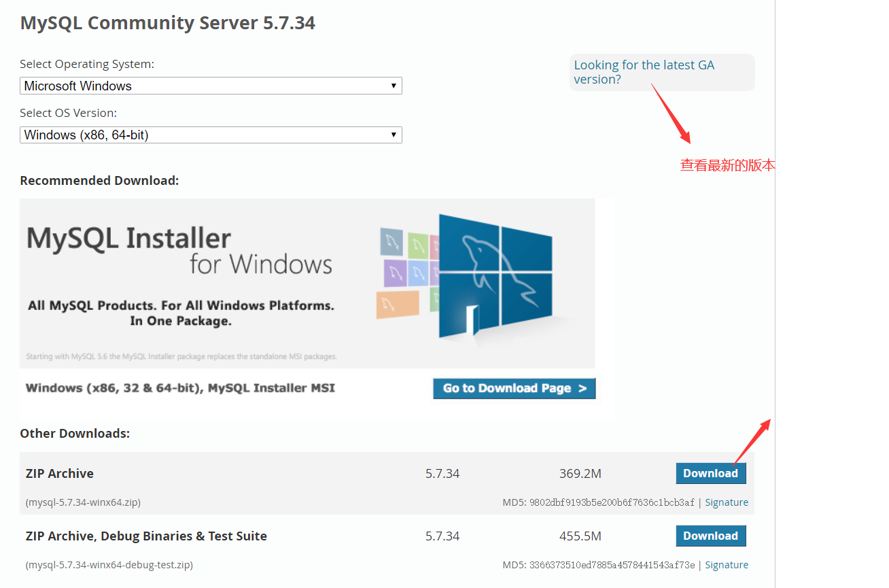
Task: Click the 'Other Downloads:' label
Action: [75, 434]
